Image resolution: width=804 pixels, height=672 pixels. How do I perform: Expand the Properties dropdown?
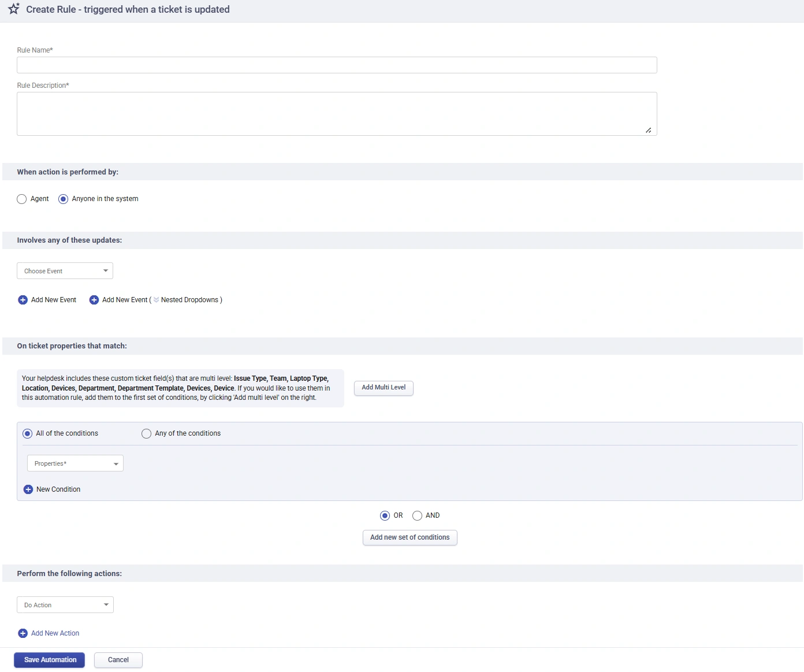coord(75,463)
